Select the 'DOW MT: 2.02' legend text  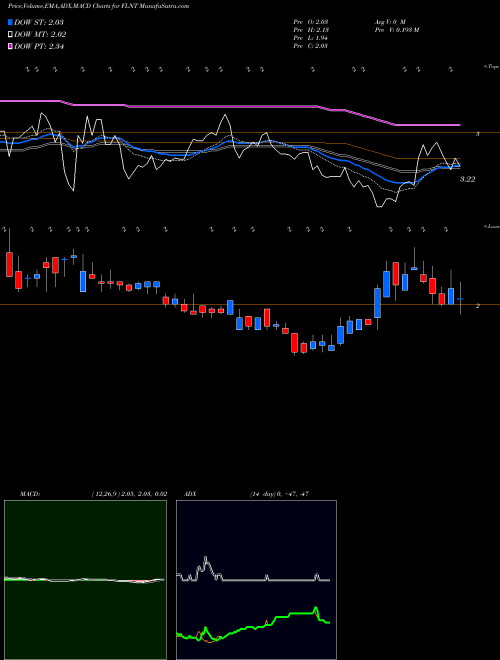[x=40, y=35]
